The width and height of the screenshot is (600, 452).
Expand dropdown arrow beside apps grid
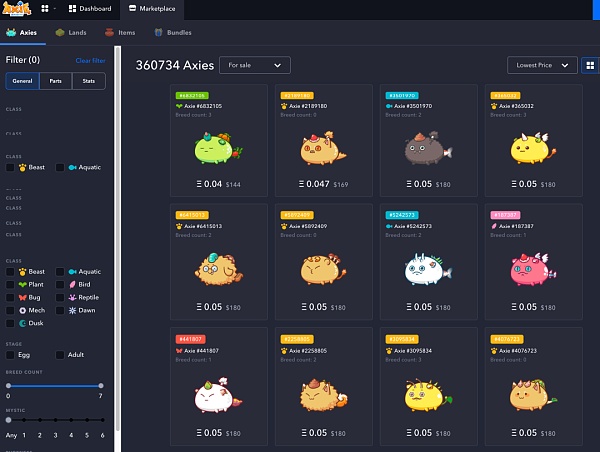click(x=56, y=8)
